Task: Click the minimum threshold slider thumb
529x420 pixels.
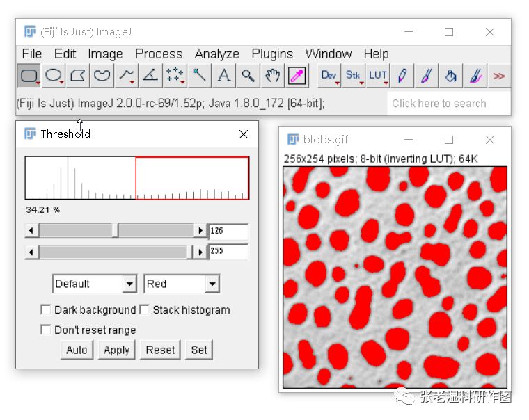Action: coord(115,231)
